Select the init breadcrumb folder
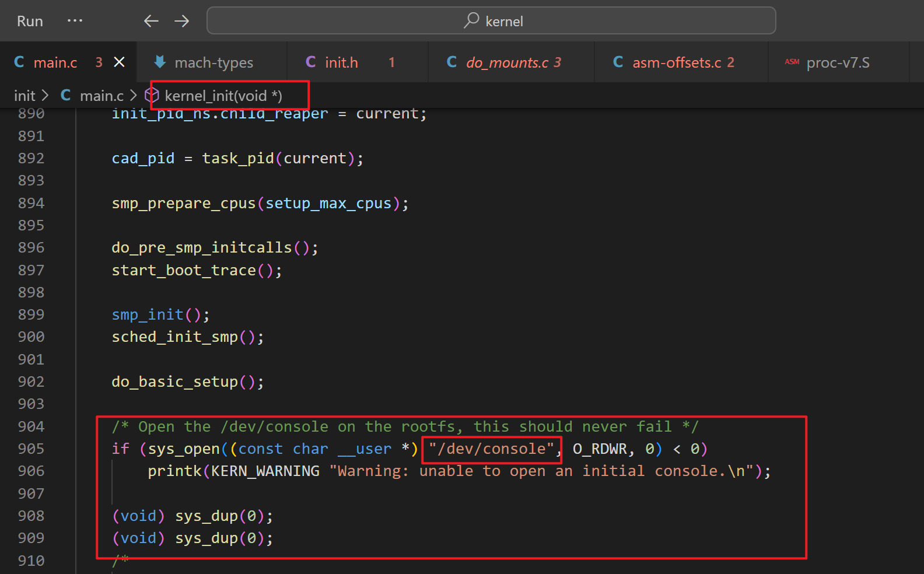Image resolution: width=924 pixels, height=574 pixels. (x=24, y=96)
